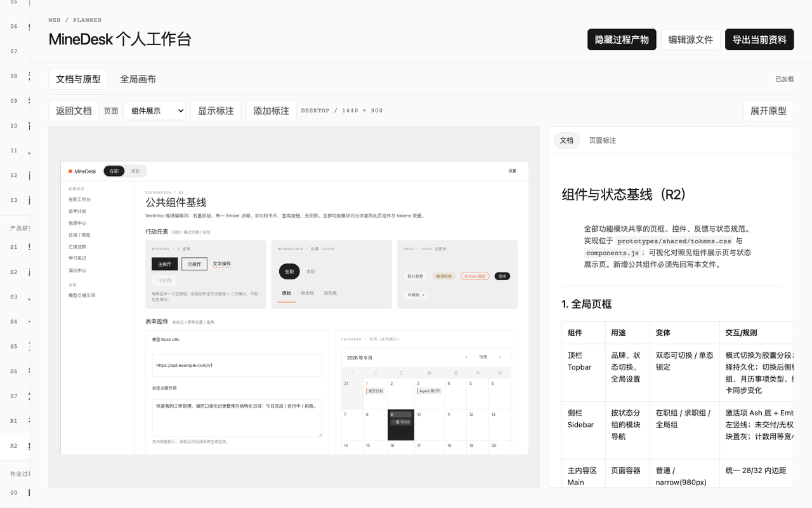Switch to the 转录稿 tab
Screen dimensions: 812x508
point(308,293)
